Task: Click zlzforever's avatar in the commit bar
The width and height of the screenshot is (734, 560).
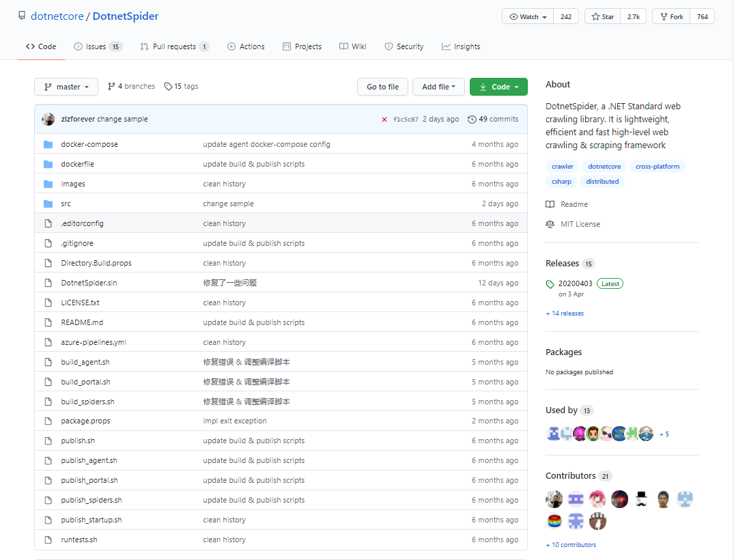Action: click(x=48, y=118)
